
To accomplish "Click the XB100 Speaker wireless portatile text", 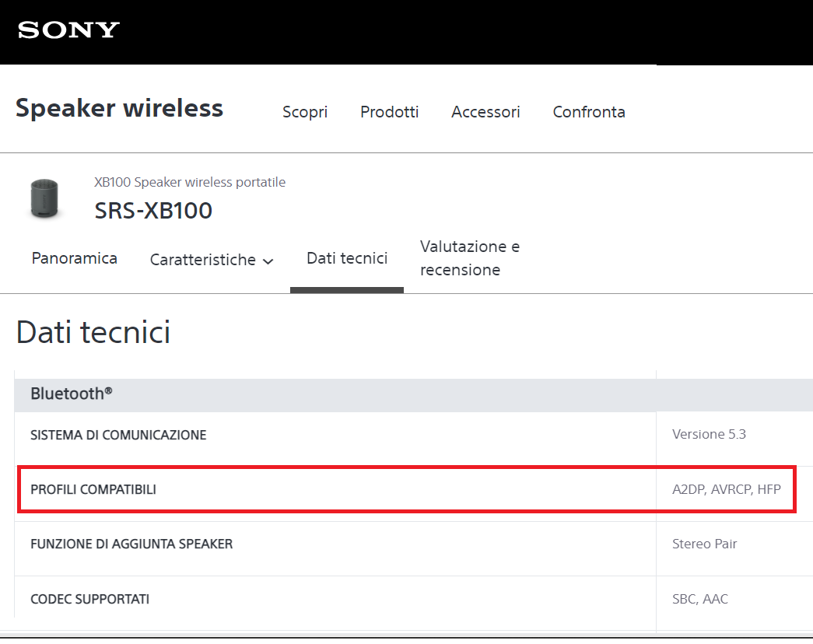I will [x=190, y=182].
